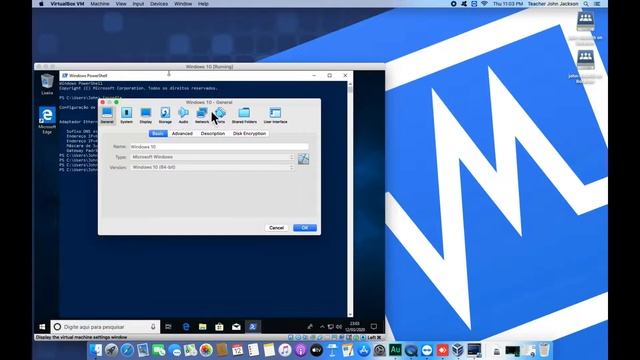Open the Help menu

click(x=203, y=4)
